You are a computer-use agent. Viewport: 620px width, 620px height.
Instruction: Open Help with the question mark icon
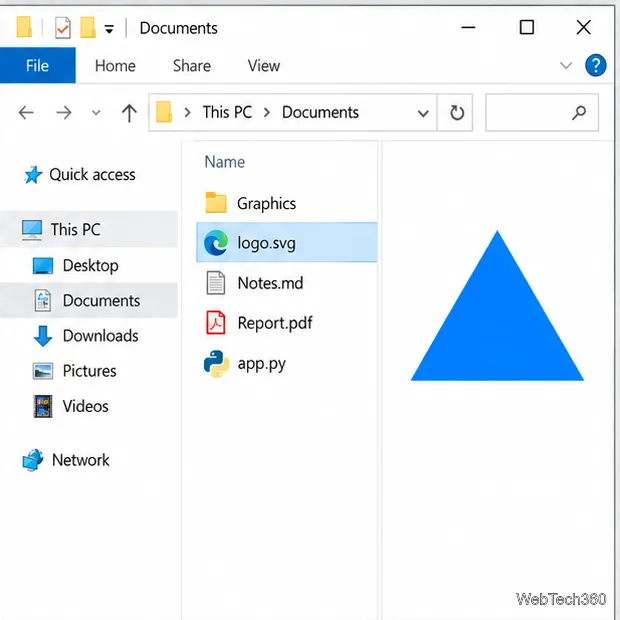(x=595, y=65)
